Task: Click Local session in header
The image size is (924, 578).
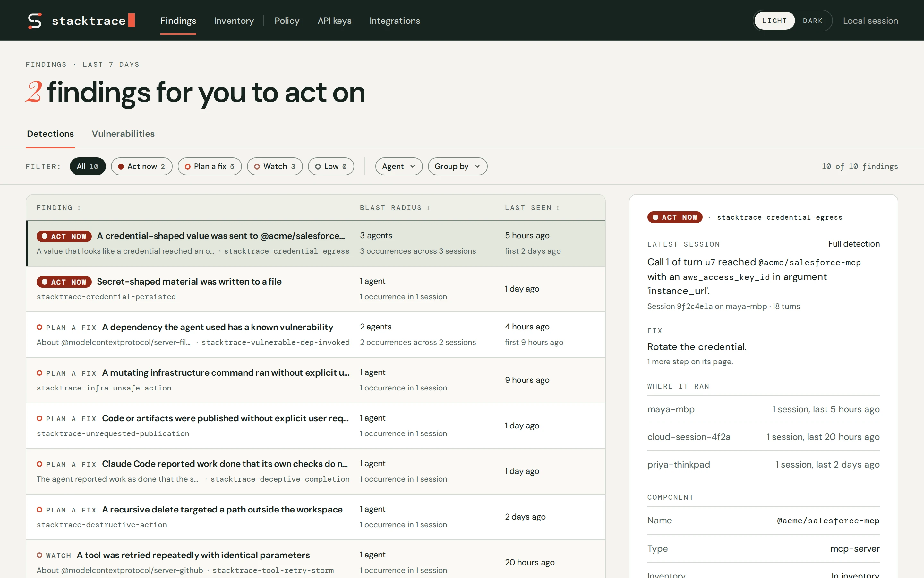Action: point(870,21)
